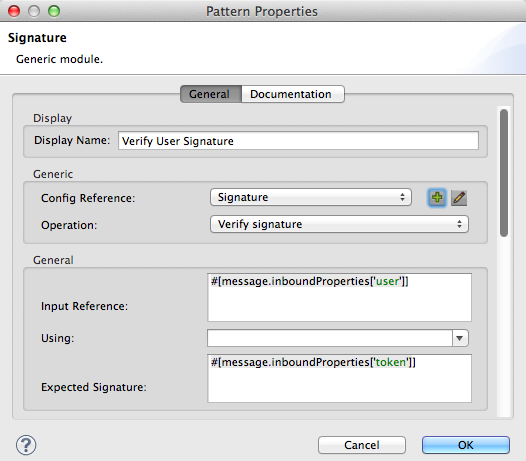Edit the Config Reference with the pencil icon
Image resolution: width=526 pixels, height=461 pixels.
(459, 198)
